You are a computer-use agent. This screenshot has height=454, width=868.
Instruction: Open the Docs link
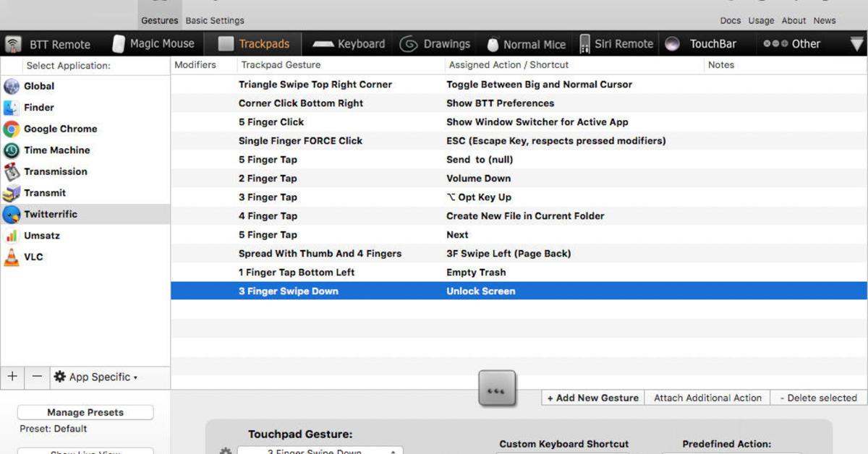click(731, 20)
